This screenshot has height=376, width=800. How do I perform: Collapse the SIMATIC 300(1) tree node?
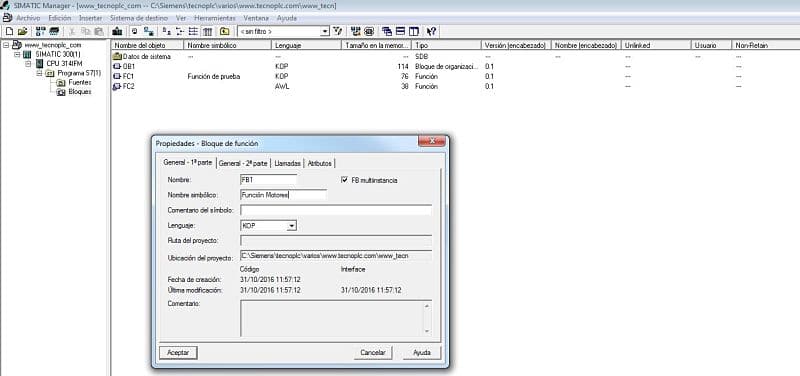point(17,55)
